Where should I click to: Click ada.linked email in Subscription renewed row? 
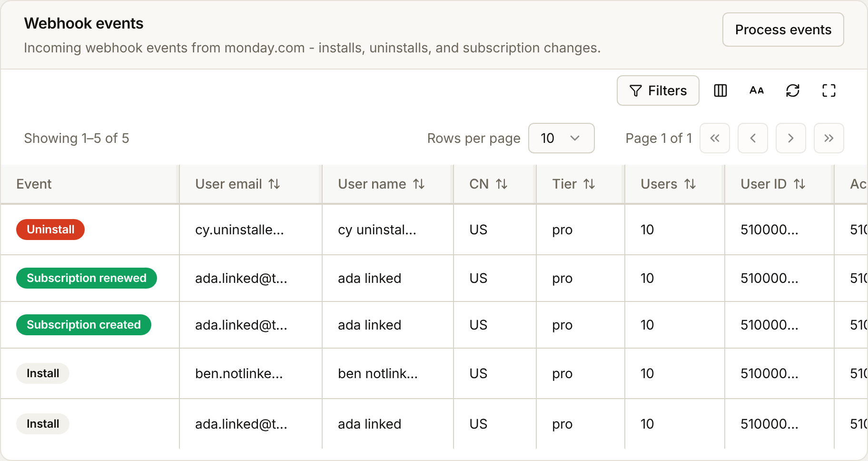[x=241, y=278]
